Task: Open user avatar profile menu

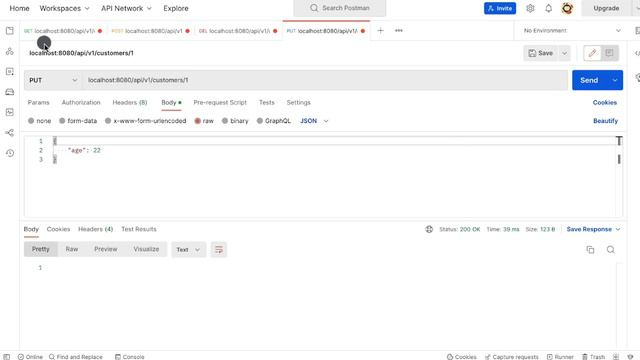Action: pyautogui.click(x=567, y=8)
